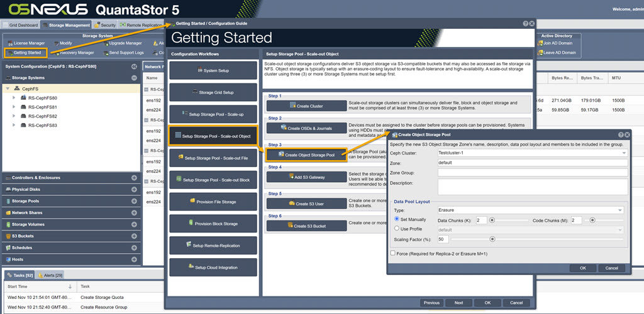
Task: Click Create Object Storage Pool step button
Action: (x=306, y=154)
